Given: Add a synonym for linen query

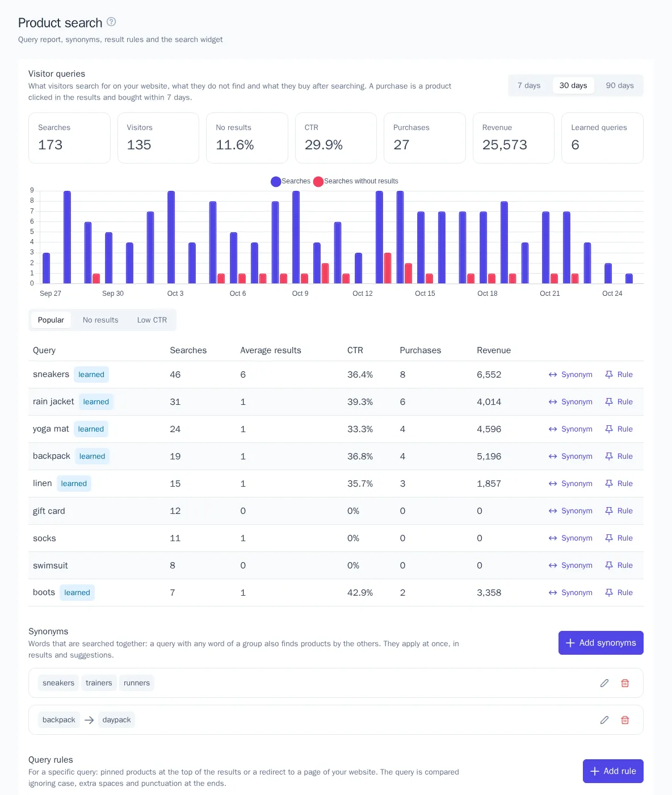Looking at the screenshot, I should click(x=570, y=484).
